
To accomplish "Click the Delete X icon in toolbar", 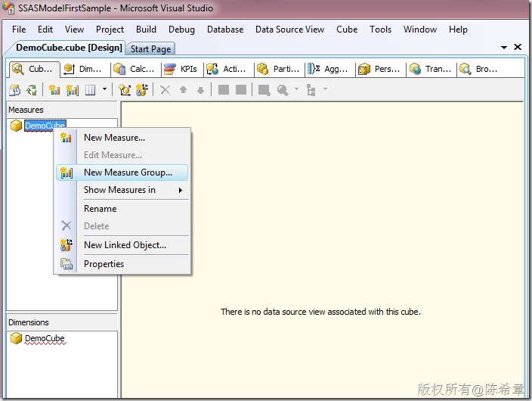I will coord(165,90).
